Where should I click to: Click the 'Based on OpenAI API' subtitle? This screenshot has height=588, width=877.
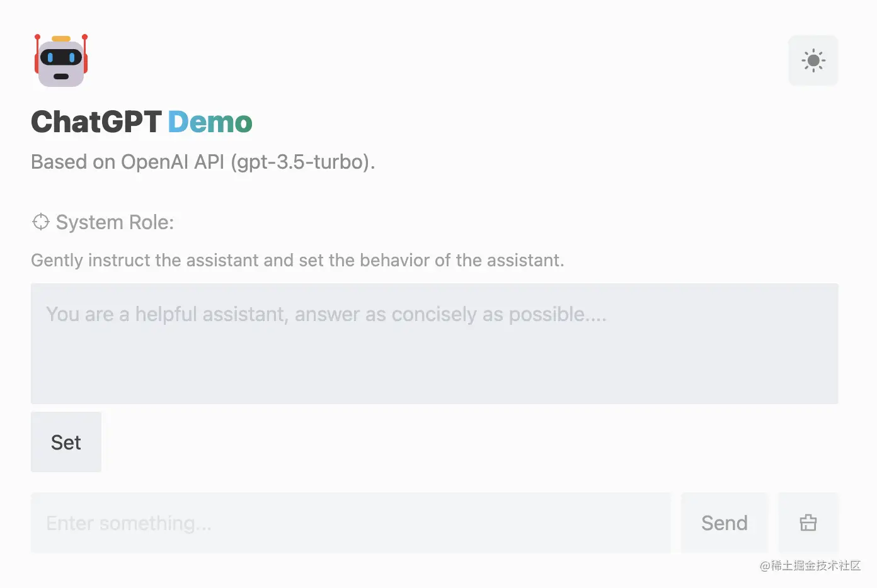(128, 162)
